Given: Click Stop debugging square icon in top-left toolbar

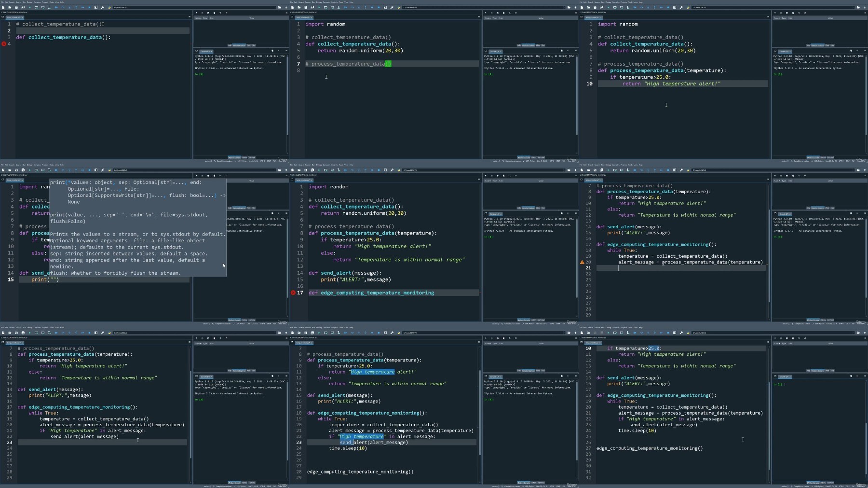Looking at the screenshot, I should coord(89,7).
